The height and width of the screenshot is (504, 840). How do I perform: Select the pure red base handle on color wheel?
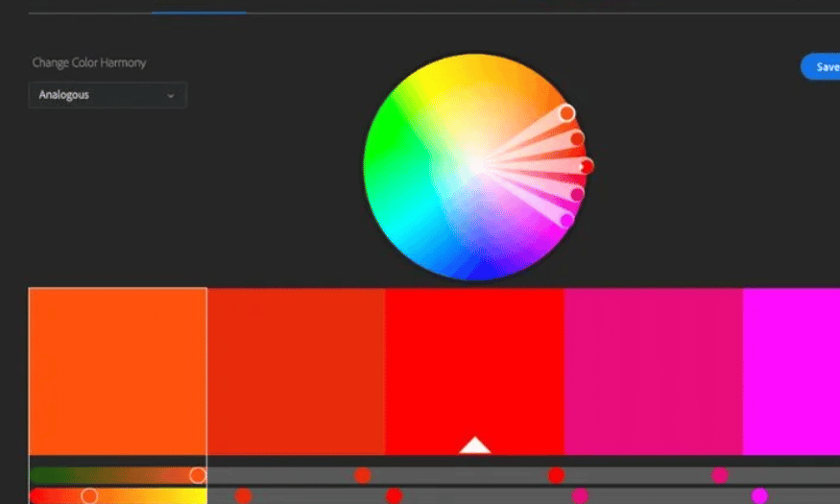587,167
